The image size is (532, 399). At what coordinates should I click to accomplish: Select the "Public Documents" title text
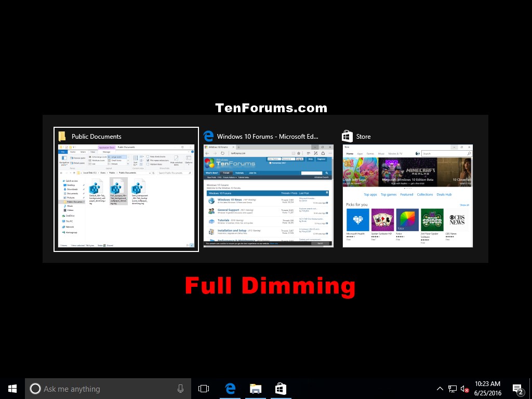96,137
